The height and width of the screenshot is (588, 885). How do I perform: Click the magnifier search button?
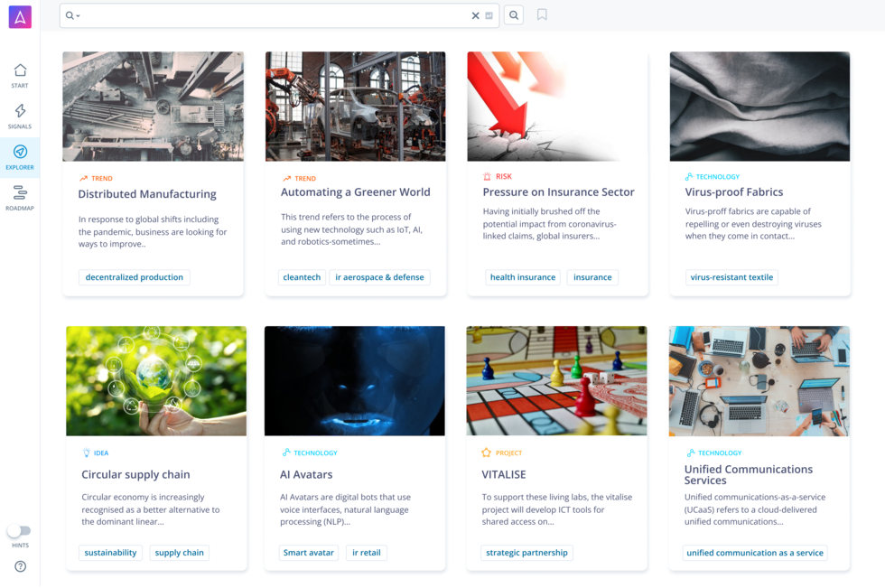click(514, 15)
